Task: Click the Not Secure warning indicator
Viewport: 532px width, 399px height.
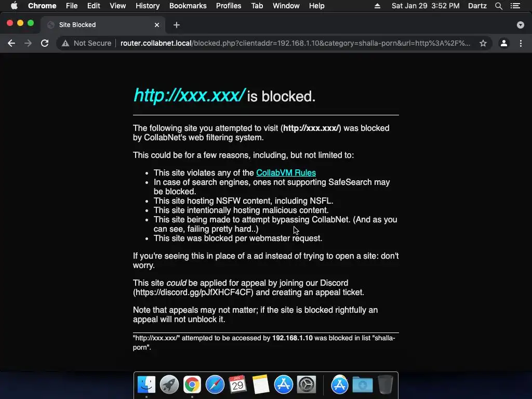Action: [x=87, y=43]
